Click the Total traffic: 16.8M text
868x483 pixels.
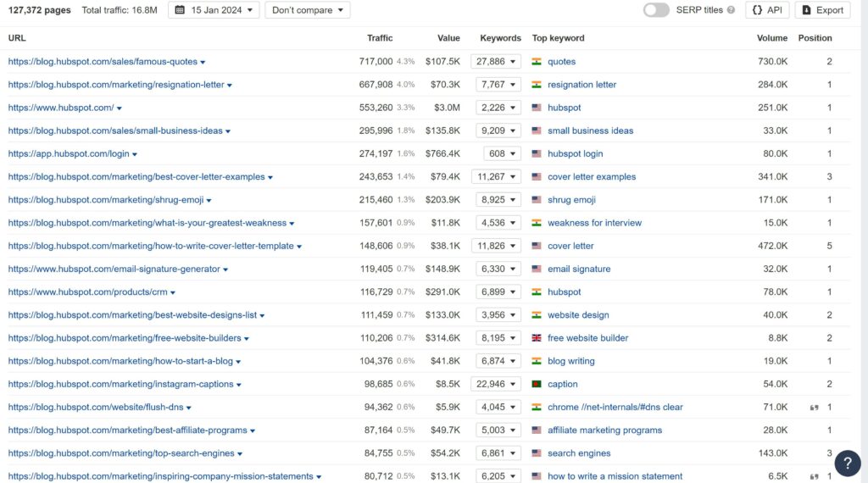pyautogui.click(x=120, y=10)
